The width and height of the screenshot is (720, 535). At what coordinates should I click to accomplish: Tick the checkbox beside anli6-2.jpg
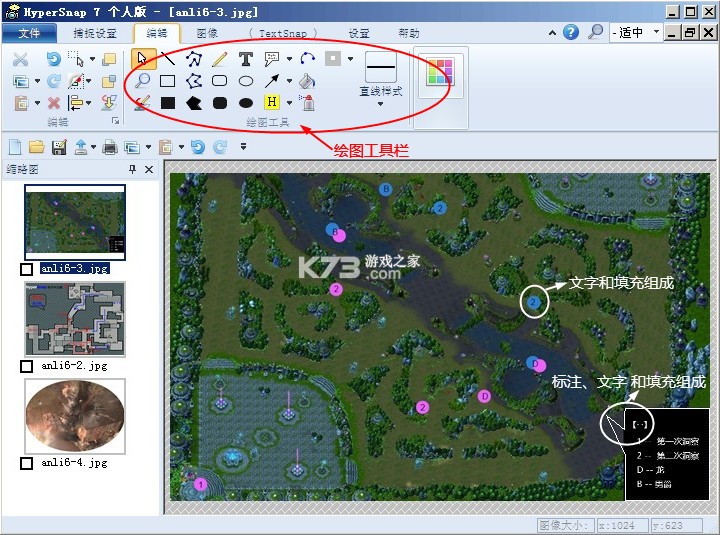27,366
